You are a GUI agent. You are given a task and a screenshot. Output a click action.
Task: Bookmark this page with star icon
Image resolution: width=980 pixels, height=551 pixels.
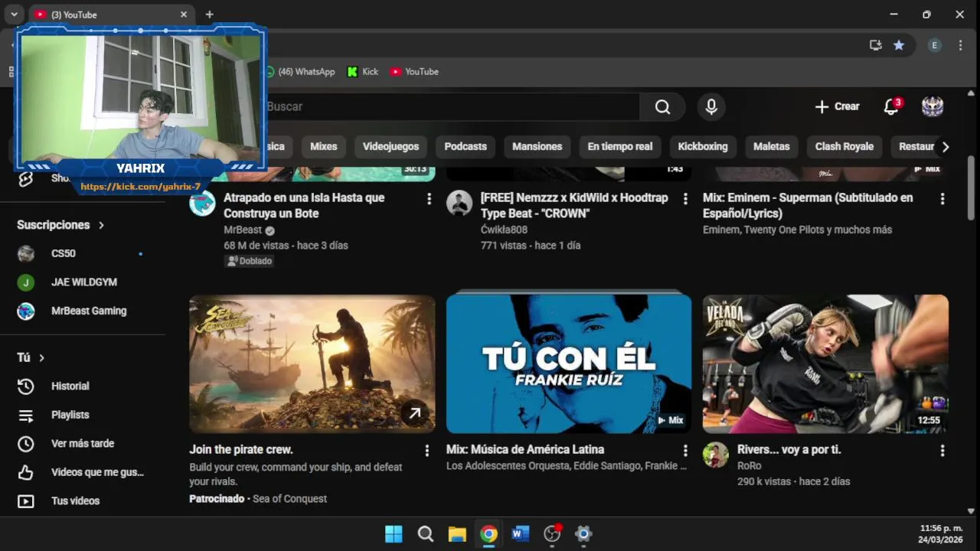(899, 45)
